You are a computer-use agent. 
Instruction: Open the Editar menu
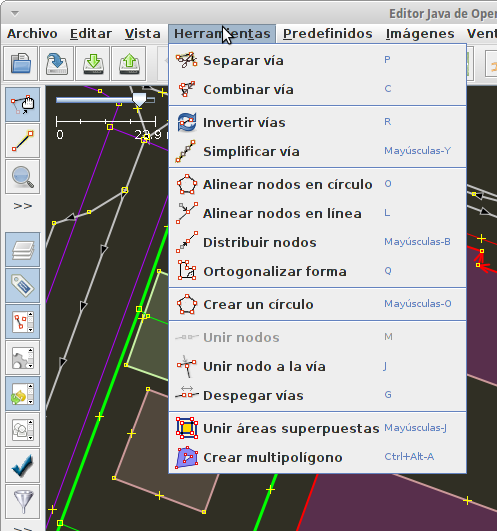click(x=91, y=34)
